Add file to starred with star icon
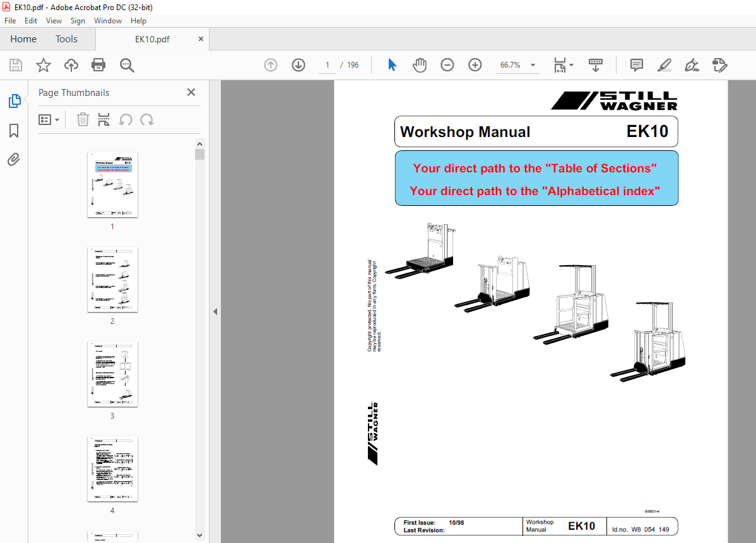 44,65
